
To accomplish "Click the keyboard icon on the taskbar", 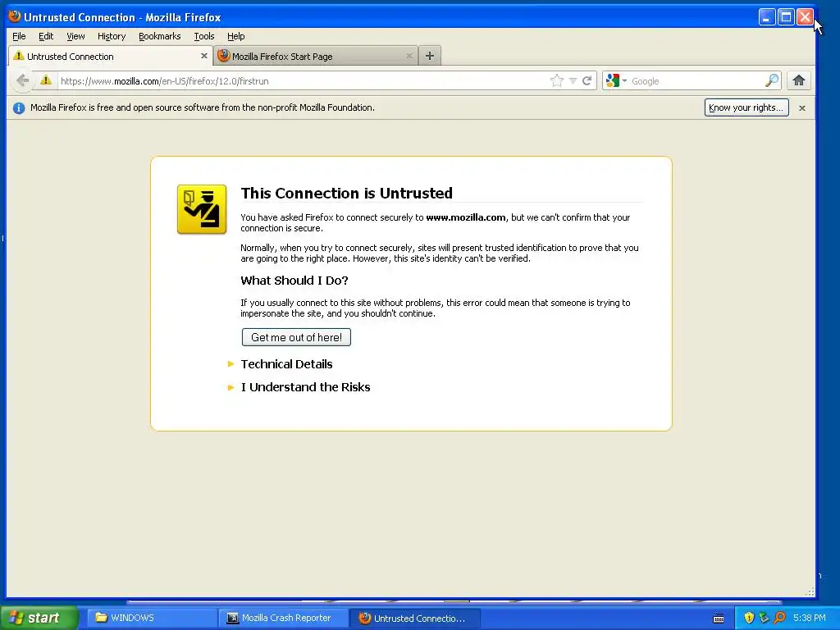I will coord(719,619).
